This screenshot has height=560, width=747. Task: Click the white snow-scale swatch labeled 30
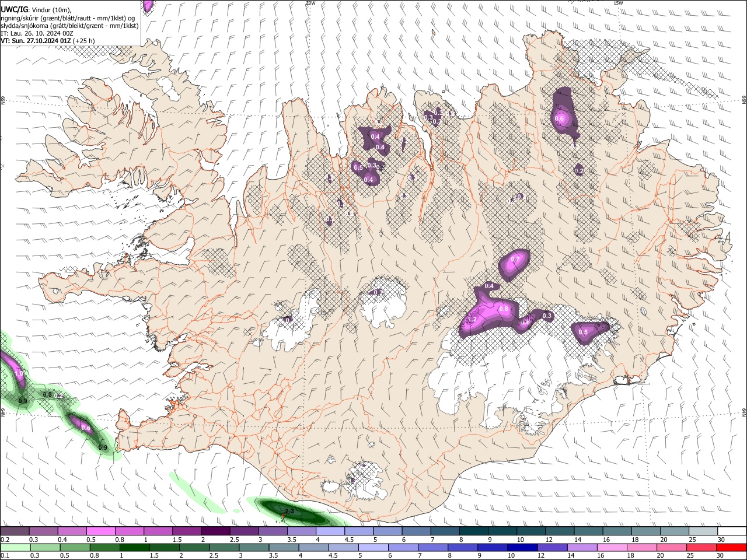coord(731,531)
